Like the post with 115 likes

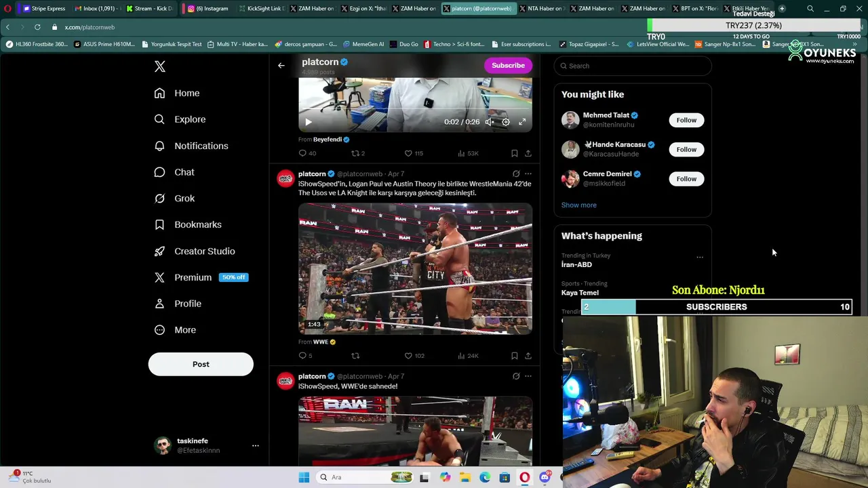[x=414, y=153]
